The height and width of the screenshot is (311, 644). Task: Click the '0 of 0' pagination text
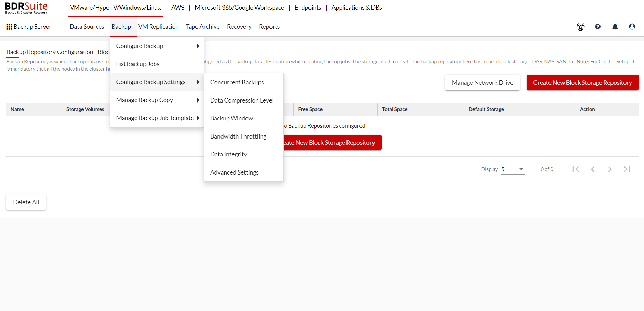547,169
